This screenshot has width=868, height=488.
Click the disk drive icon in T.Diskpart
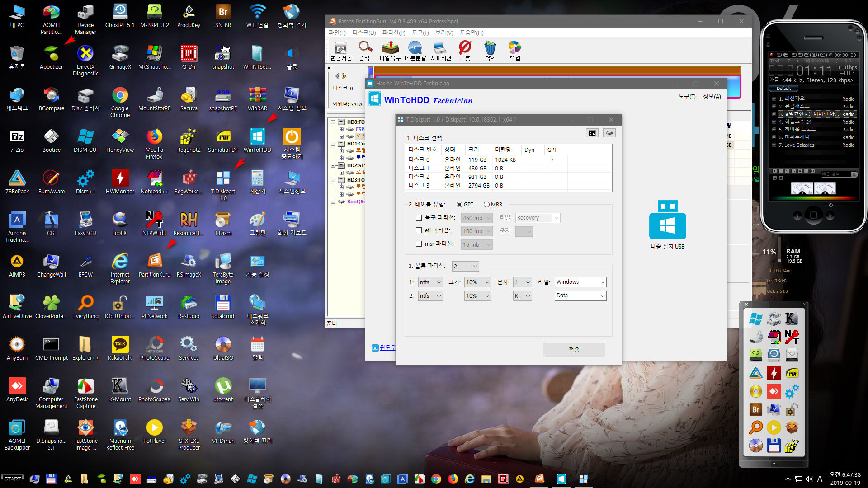point(609,133)
